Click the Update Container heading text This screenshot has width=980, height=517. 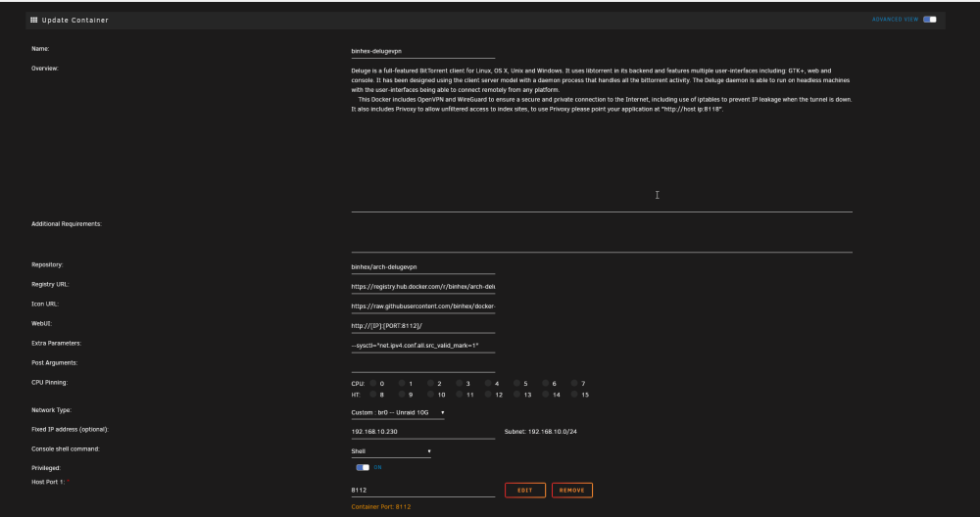pos(75,20)
